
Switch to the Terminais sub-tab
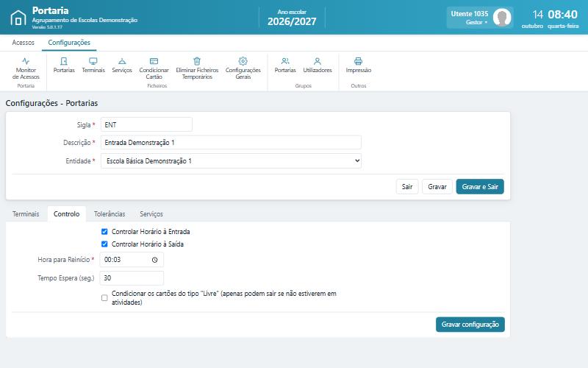(x=26, y=214)
